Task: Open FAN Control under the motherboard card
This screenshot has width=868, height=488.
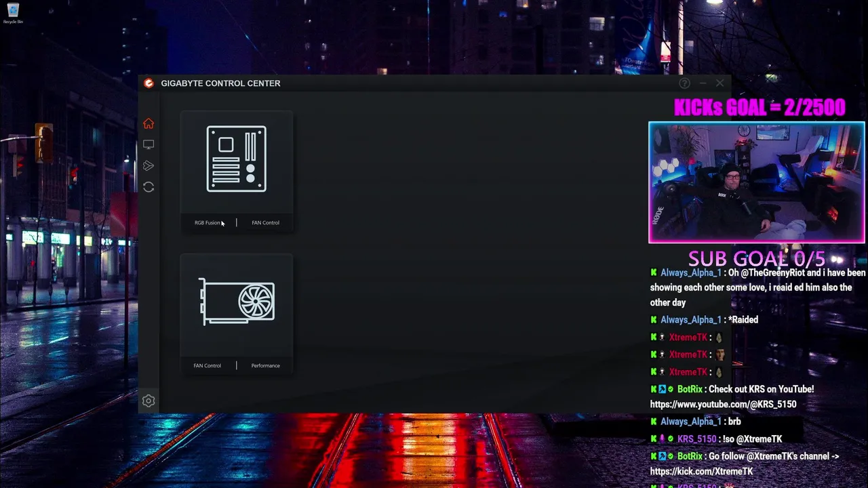Action: pos(265,222)
